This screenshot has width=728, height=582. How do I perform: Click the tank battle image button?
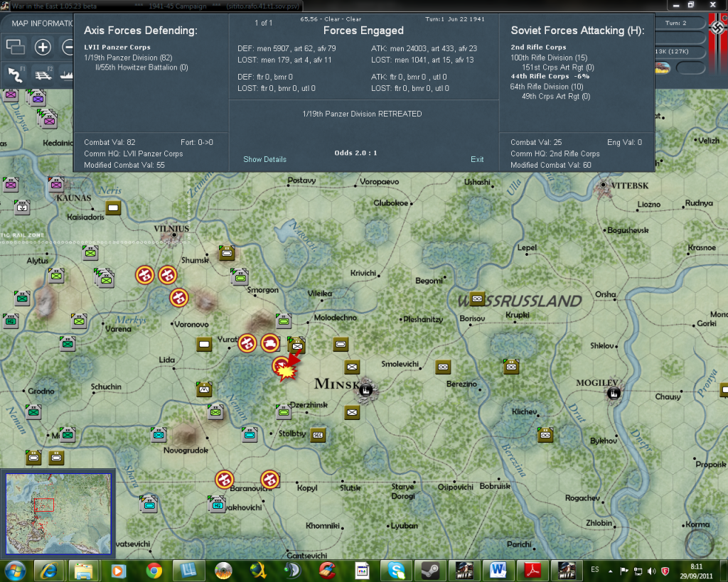point(663,68)
